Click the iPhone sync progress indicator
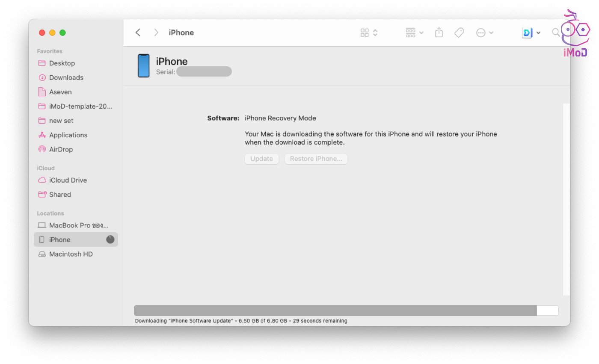599x364 pixels. [x=110, y=240]
